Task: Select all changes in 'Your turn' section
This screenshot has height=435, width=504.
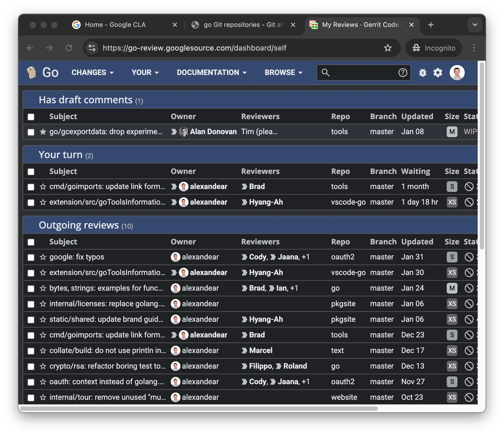Action: (x=31, y=172)
